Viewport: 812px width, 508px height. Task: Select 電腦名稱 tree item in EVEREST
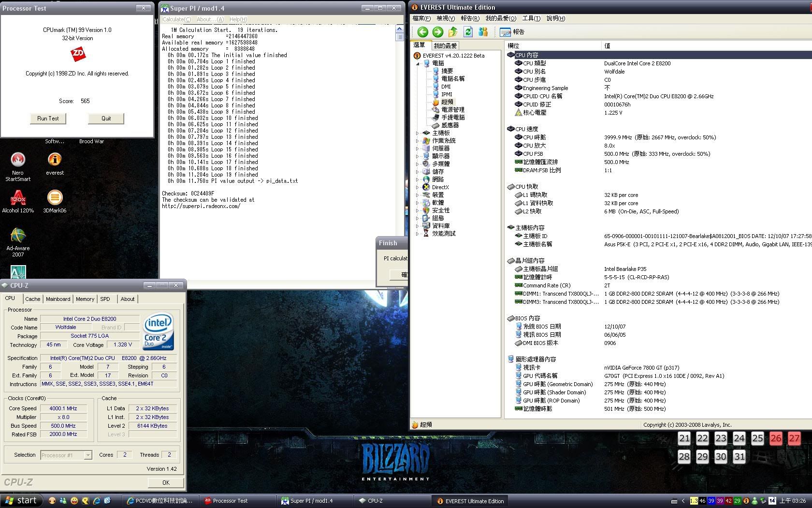point(453,78)
